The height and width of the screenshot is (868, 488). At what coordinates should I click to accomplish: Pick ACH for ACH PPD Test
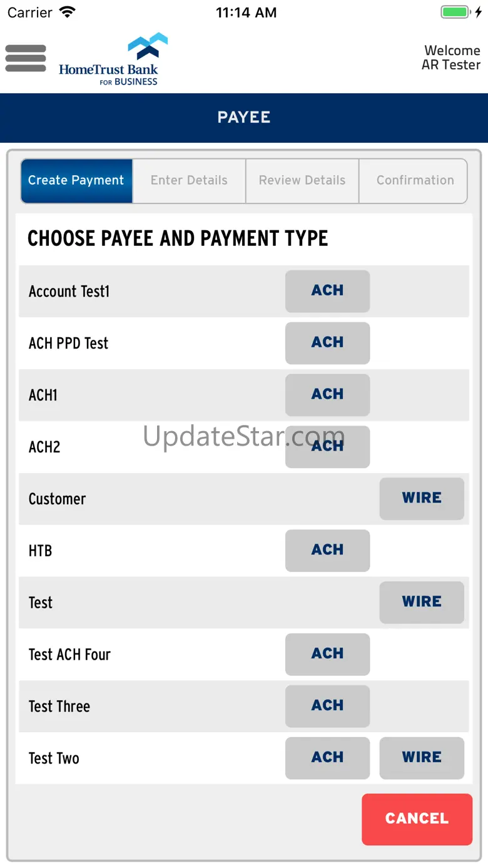(327, 343)
